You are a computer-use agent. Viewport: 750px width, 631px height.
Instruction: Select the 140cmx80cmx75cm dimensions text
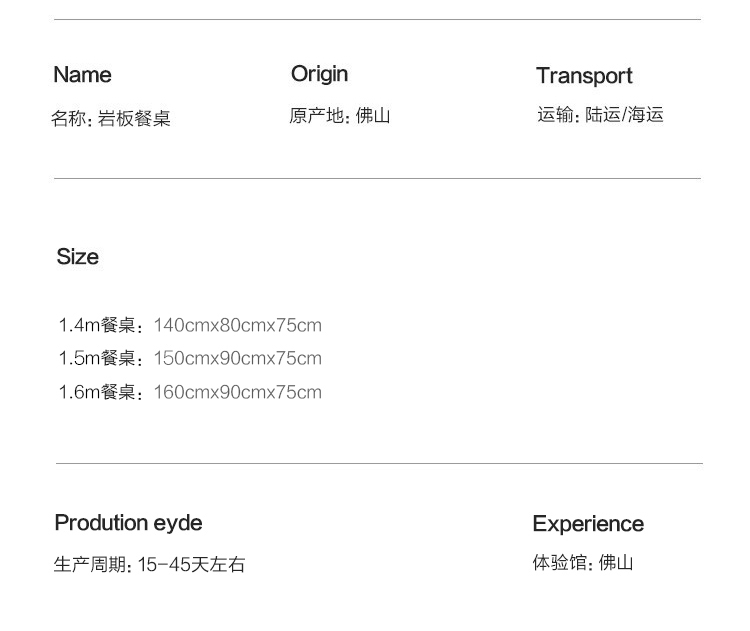click(238, 326)
